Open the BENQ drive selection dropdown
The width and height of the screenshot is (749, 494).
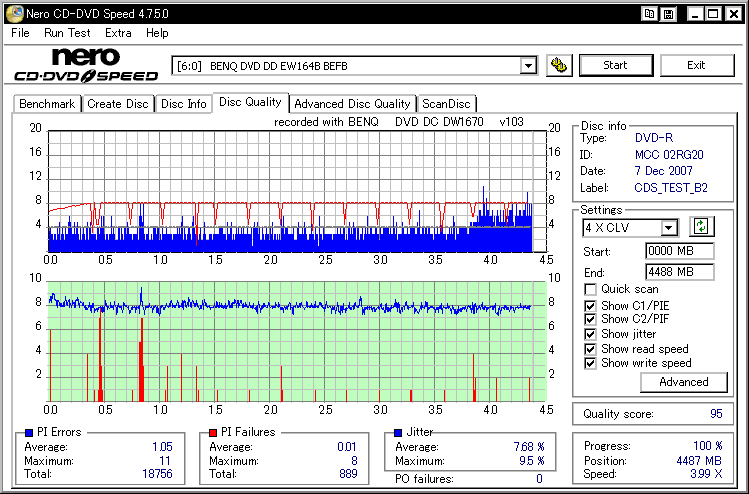click(x=528, y=66)
